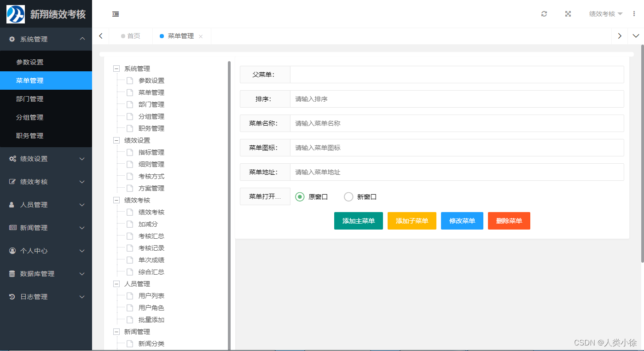This screenshot has height=351, width=644.
Task: Click the 请输入菜单名称 input field
Action: coord(457,123)
